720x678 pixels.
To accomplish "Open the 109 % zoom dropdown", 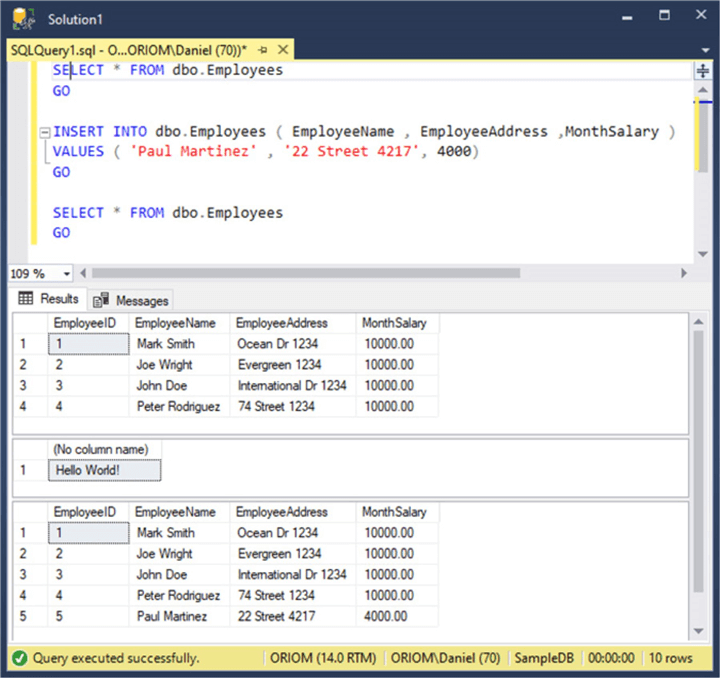I will click(x=67, y=273).
